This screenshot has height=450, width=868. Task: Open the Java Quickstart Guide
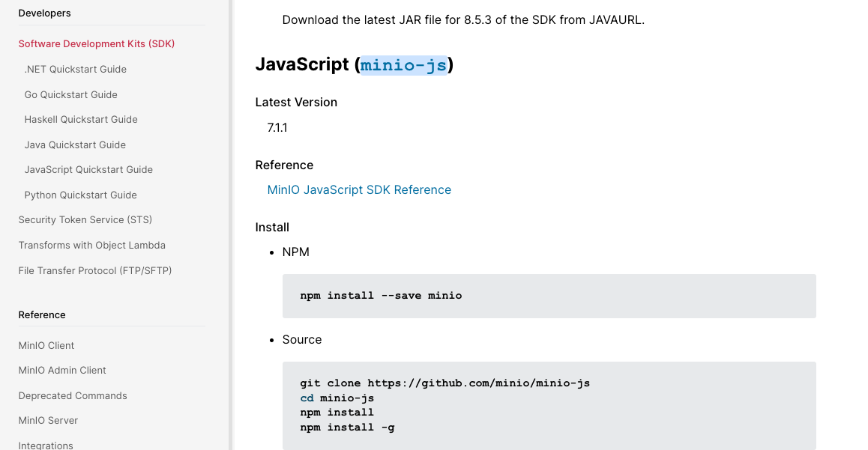pos(75,145)
